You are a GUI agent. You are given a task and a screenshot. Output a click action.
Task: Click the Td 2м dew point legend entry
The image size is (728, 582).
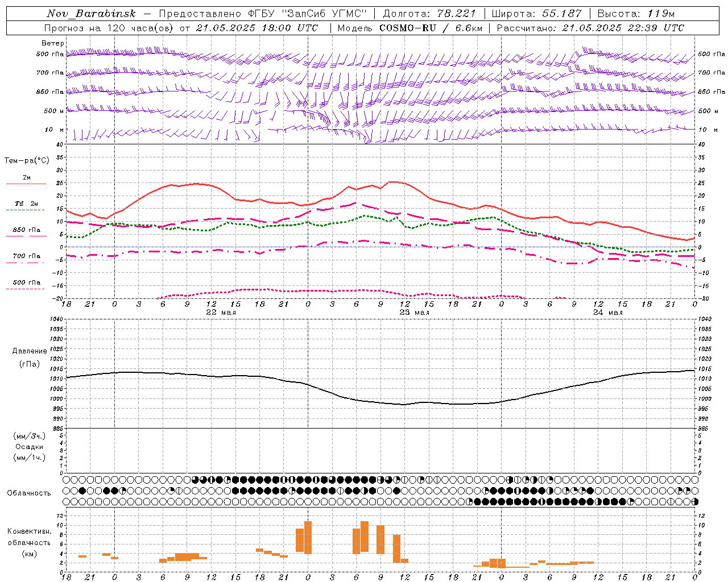[27, 203]
